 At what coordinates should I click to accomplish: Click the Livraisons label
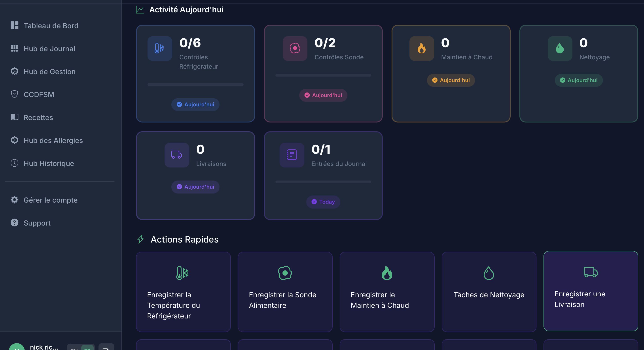tap(211, 164)
